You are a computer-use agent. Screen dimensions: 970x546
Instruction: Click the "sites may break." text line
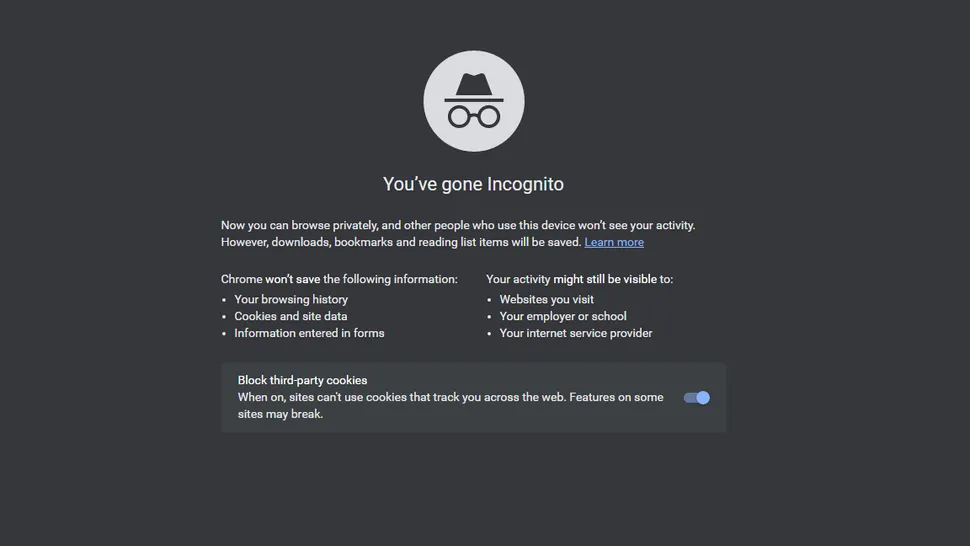click(x=280, y=414)
